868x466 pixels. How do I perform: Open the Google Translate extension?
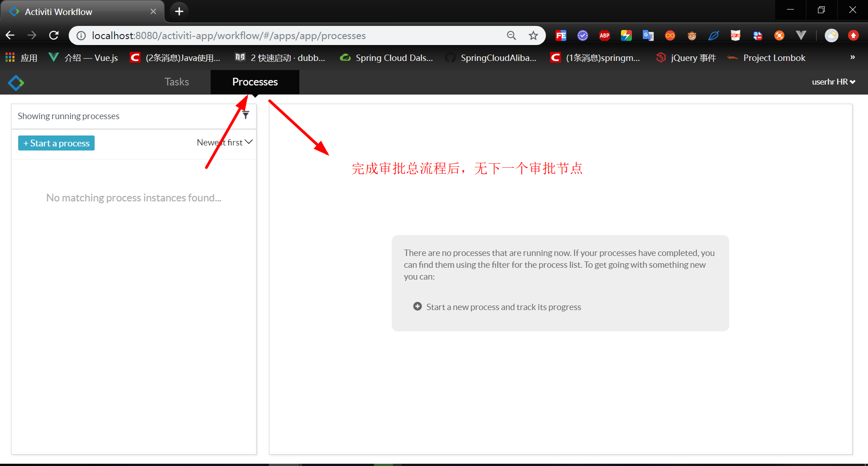pos(648,35)
